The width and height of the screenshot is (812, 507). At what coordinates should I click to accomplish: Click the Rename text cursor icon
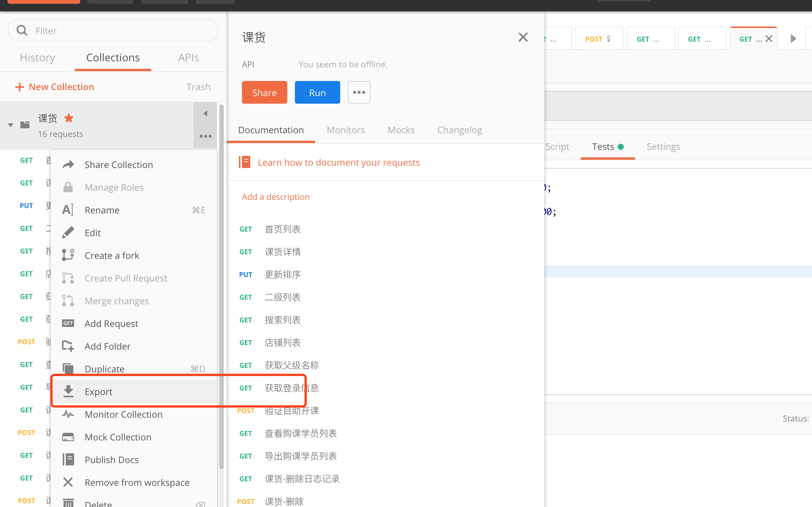click(68, 210)
